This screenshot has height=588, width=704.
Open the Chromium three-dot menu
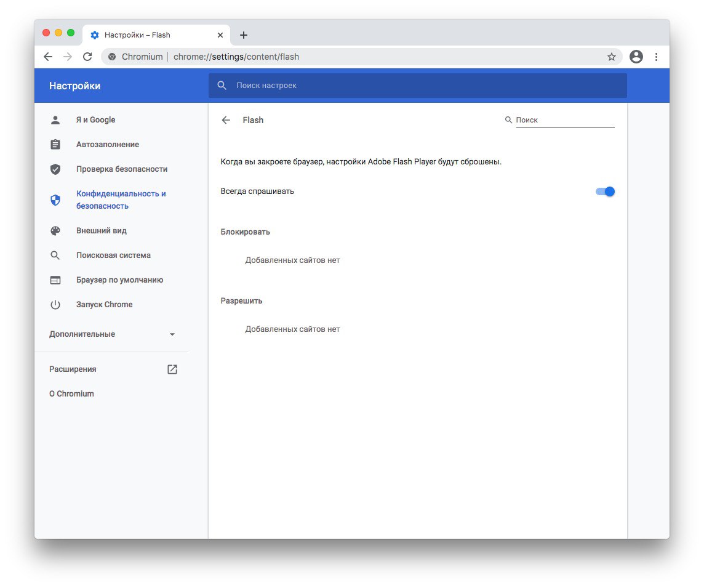click(656, 57)
